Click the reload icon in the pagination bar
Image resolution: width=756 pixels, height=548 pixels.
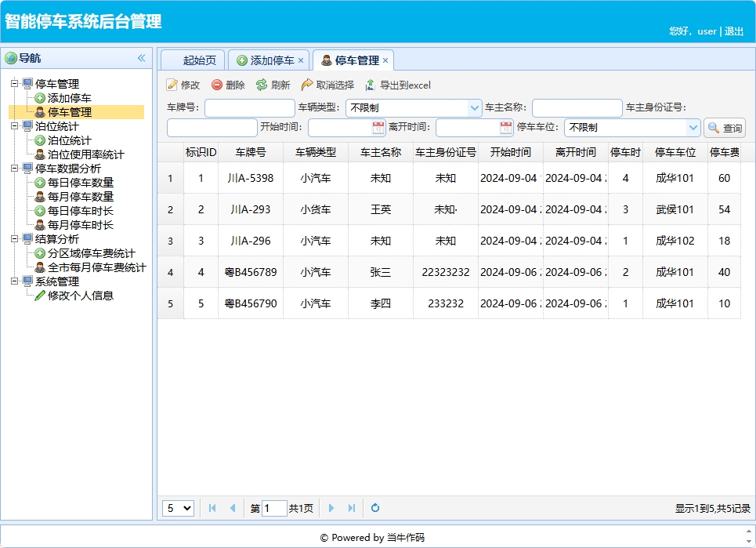[374, 508]
